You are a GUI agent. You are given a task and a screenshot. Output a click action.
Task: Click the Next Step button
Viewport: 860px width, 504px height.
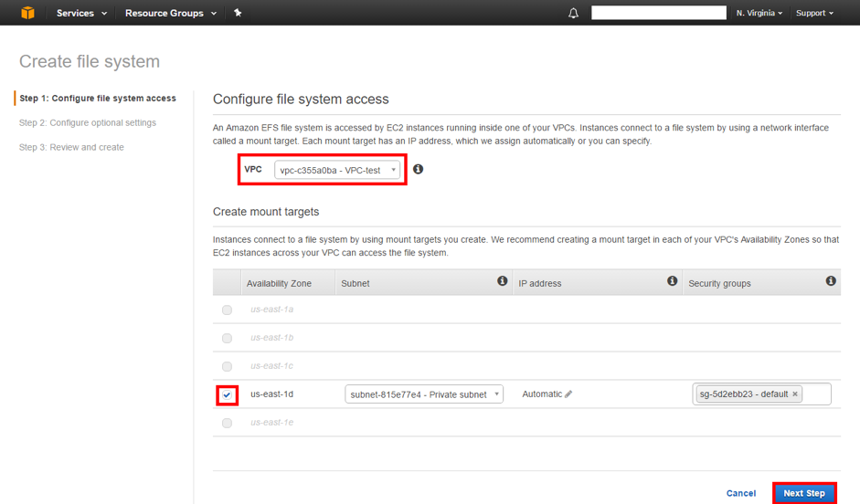[804, 493]
